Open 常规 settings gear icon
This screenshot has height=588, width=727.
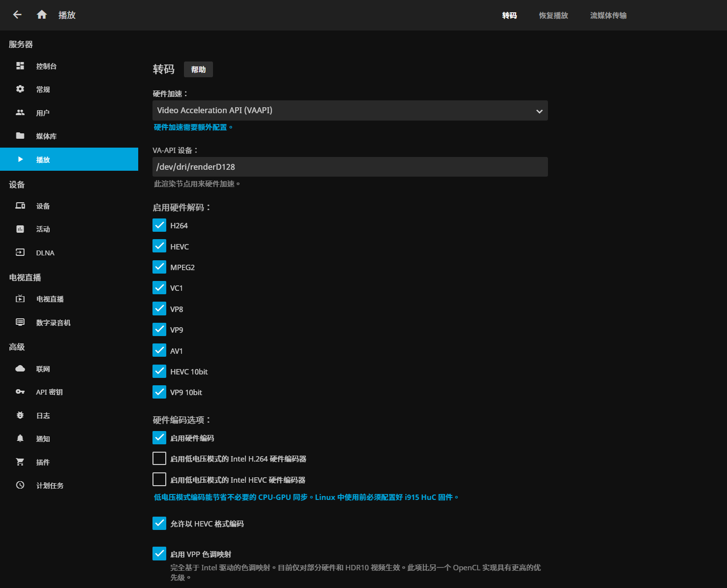[20, 89]
